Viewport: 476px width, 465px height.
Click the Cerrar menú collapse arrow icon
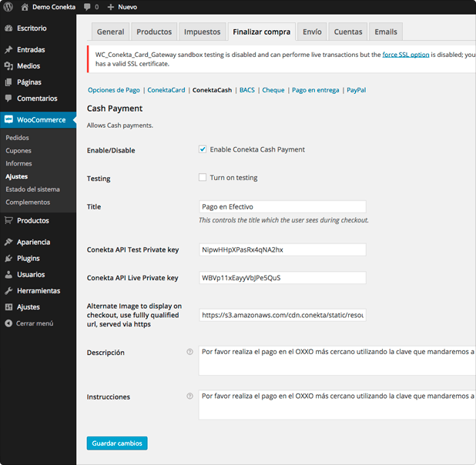point(8,323)
